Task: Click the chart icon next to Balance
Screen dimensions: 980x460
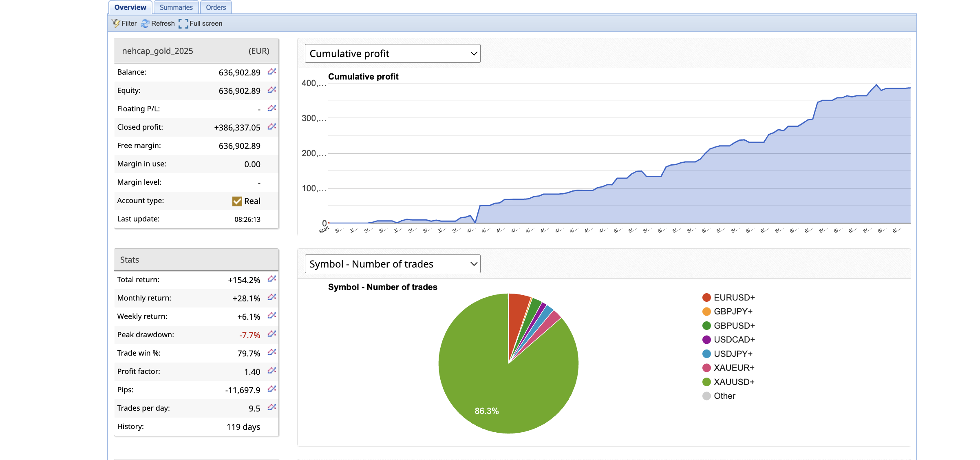Action: [x=272, y=72]
